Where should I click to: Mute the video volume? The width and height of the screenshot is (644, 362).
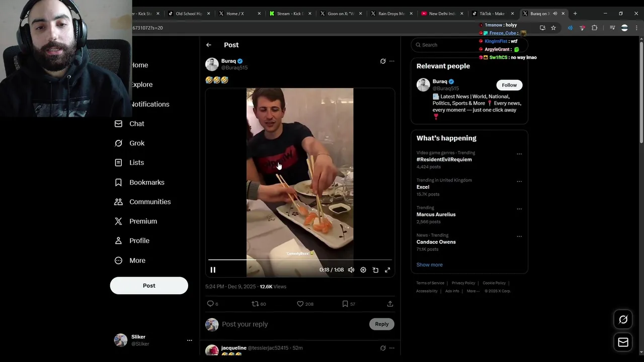point(351,270)
